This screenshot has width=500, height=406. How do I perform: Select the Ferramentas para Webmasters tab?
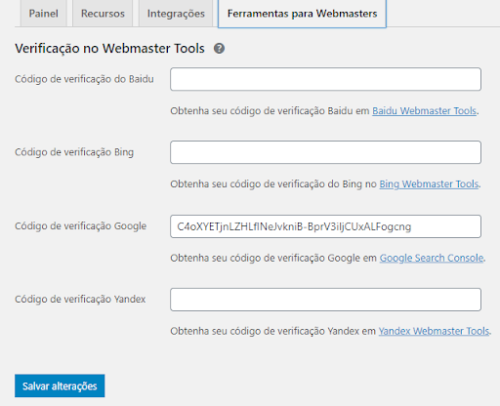[x=302, y=14]
